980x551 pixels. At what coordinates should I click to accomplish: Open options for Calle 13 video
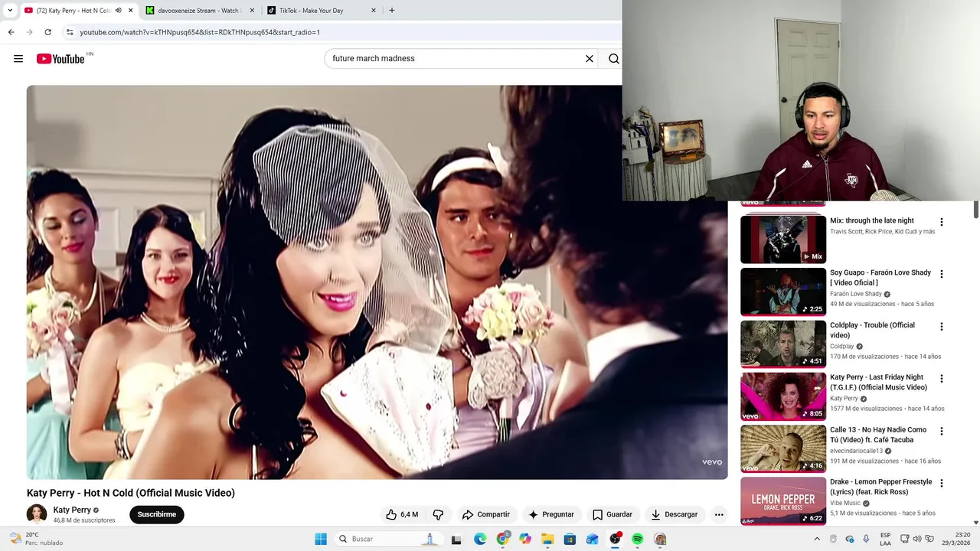(942, 432)
